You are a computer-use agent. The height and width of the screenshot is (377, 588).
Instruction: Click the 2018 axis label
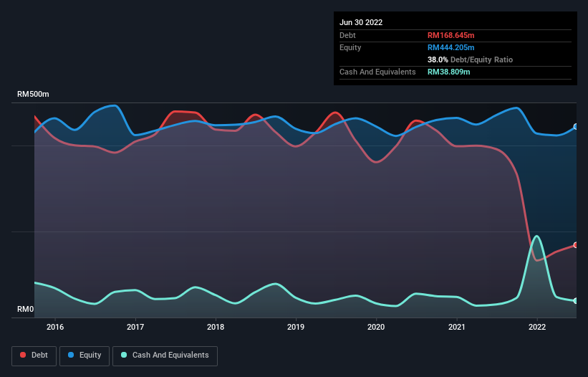(216, 327)
